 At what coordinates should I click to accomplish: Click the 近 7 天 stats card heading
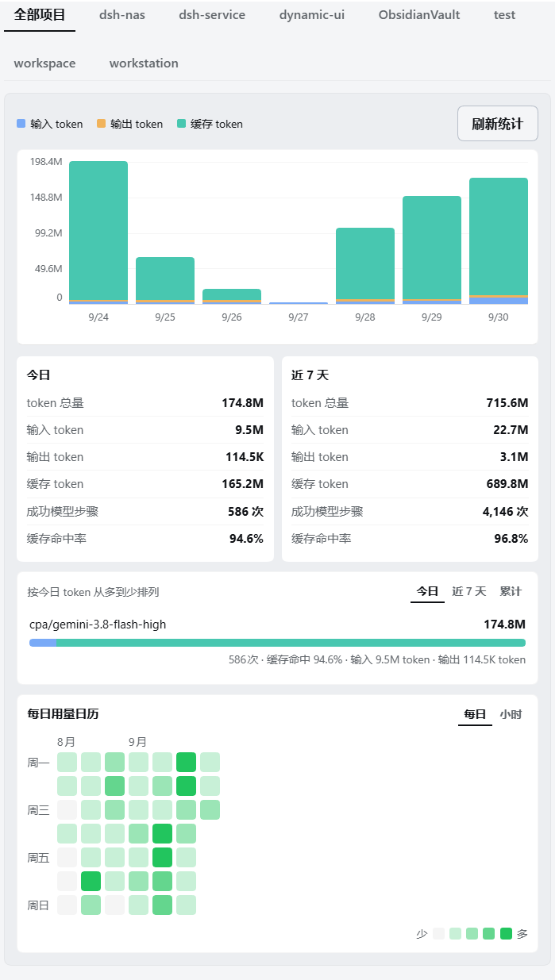coord(310,375)
